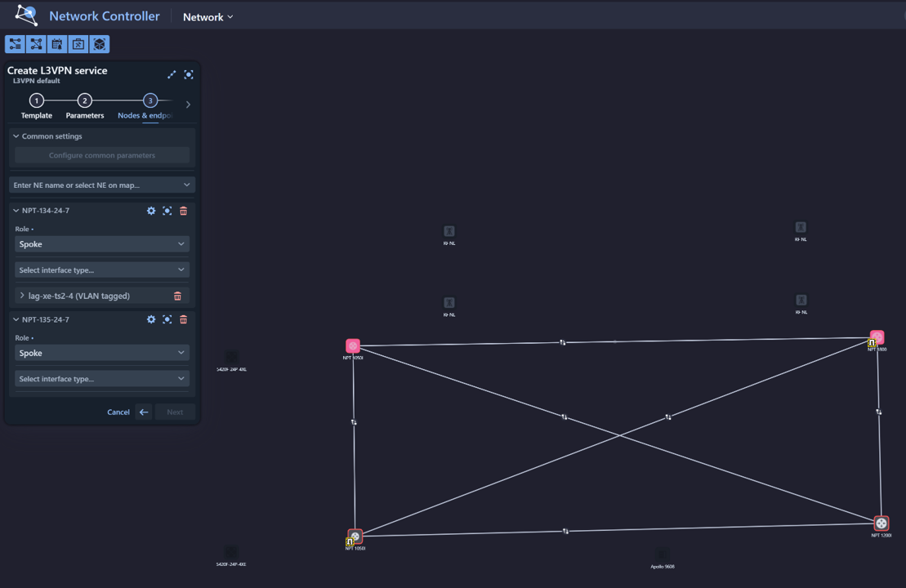This screenshot has width=906, height=588.
Task: Click the Enter NE name input field
Action: click(x=96, y=185)
